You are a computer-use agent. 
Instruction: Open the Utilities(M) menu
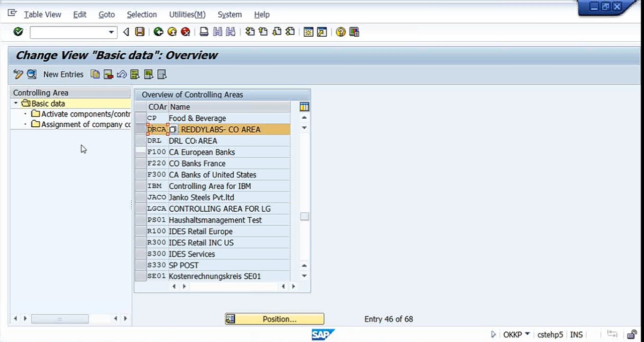(187, 15)
